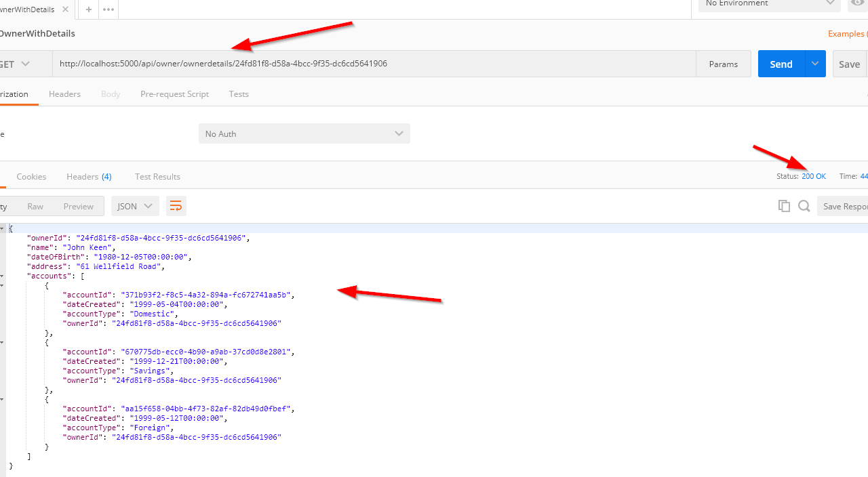Viewport: 868px width, 477px height.
Task: Search within the response body
Action: click(804, 206)
